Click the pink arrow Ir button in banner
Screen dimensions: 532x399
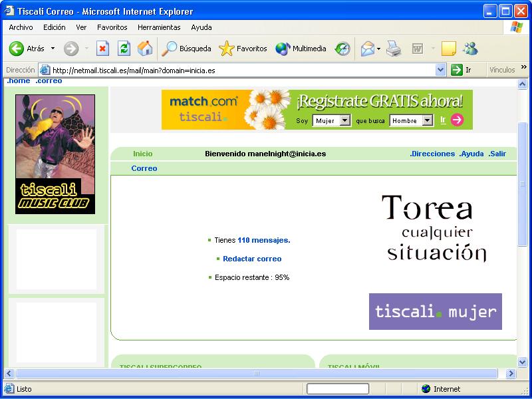click(x=457, y=120)
